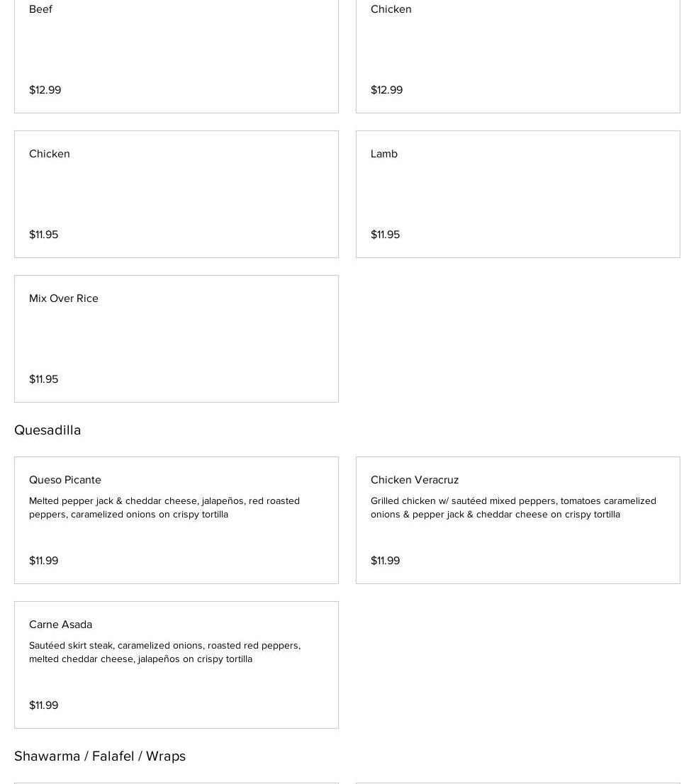
Task: Select the Beef menu item
Action: 41,9
